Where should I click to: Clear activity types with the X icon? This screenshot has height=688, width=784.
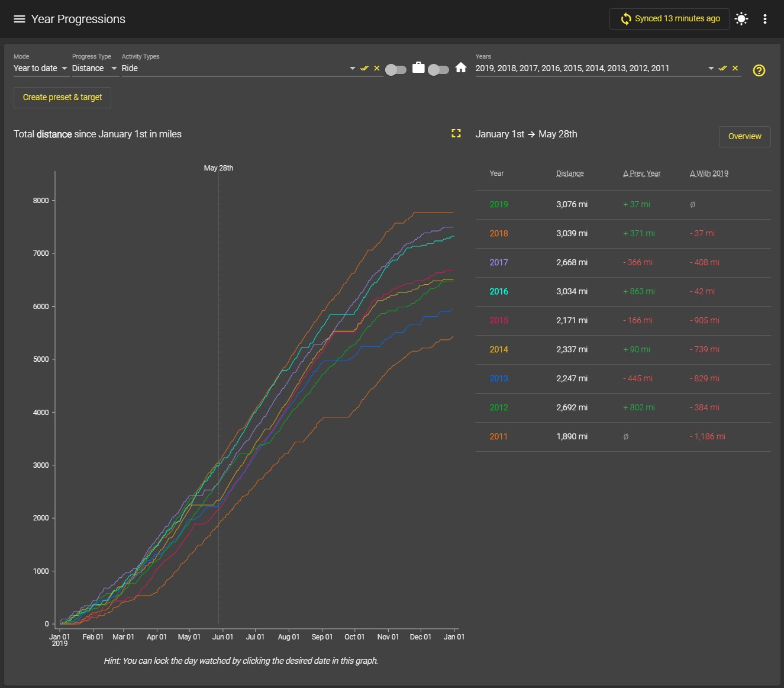tap(377, 69)
